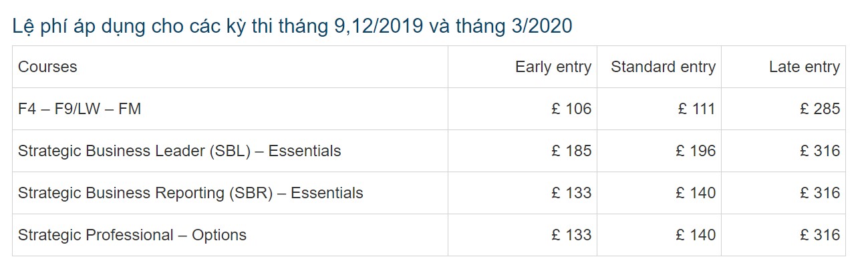Viewport: 868px width, 277px height.
Task: Select the Early entry column header
Action: [x=553, y=67]
